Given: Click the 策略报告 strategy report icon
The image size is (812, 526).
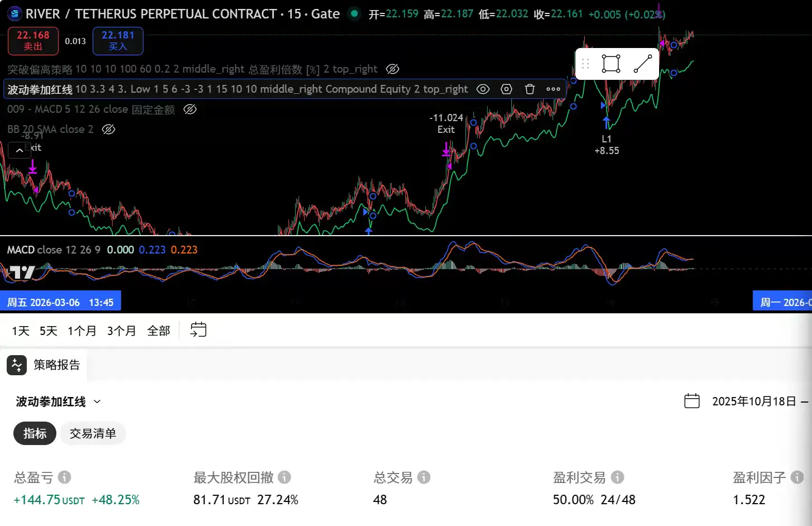Looking at the screenshot, I should tap(17, 365).
